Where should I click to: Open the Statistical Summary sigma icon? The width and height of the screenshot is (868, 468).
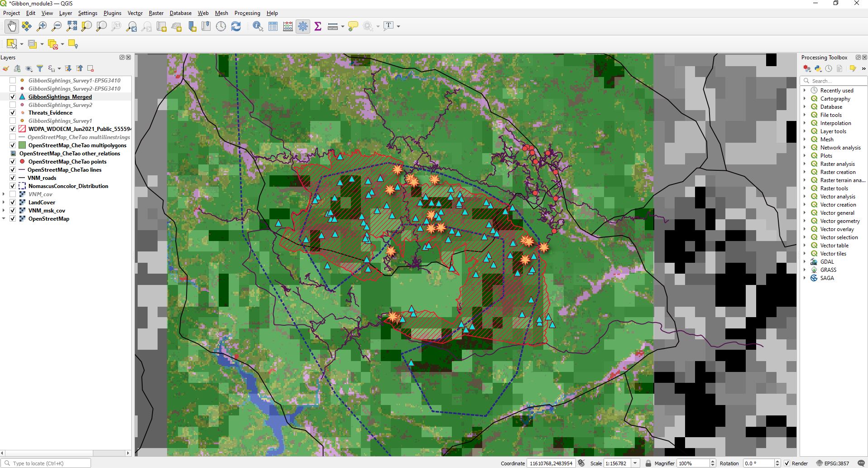[x=318, y=26]
